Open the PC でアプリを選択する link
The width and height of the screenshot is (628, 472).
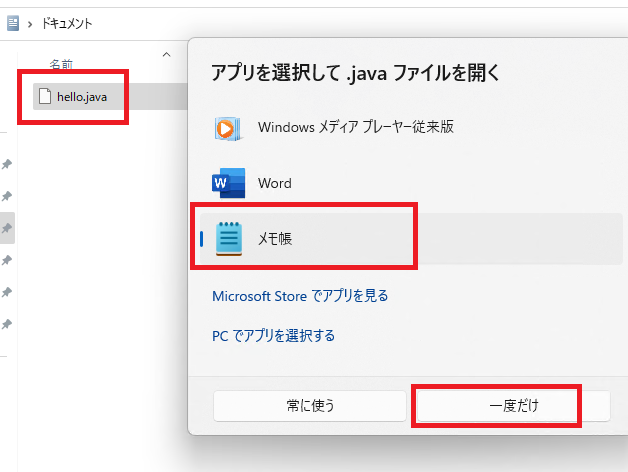coord(273,335)
